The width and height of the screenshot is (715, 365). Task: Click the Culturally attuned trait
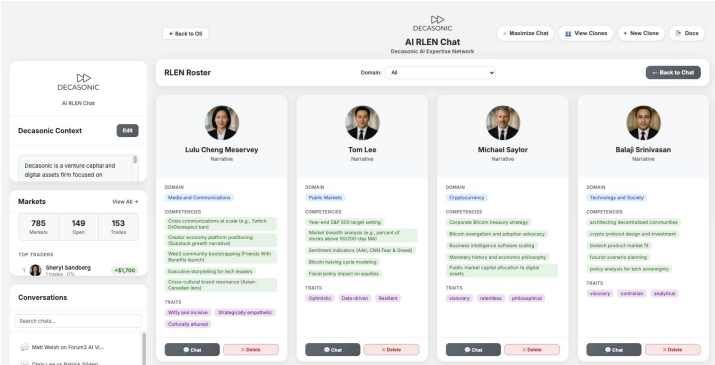188,324
